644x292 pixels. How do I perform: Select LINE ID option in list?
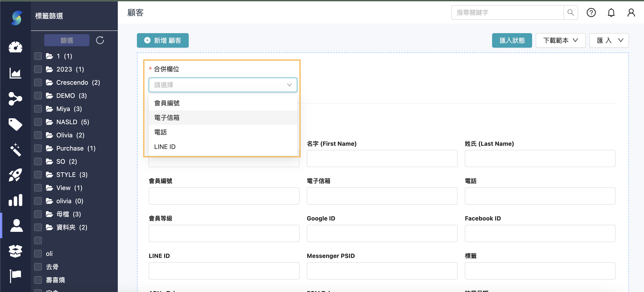tap(165, 147)
